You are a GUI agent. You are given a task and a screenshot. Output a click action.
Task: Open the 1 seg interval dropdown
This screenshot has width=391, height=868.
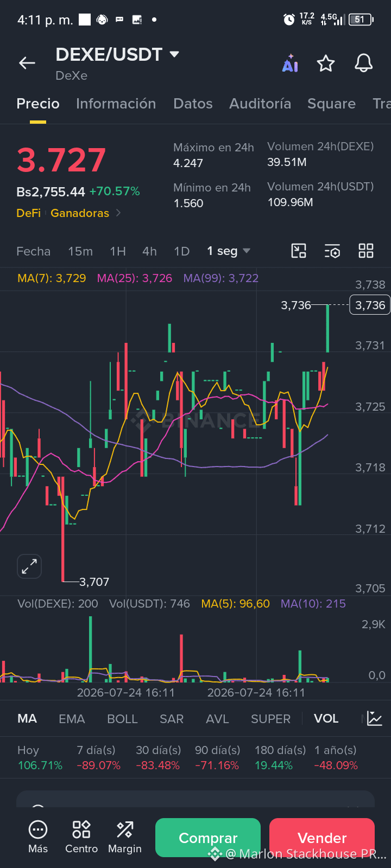coord(229,251)
